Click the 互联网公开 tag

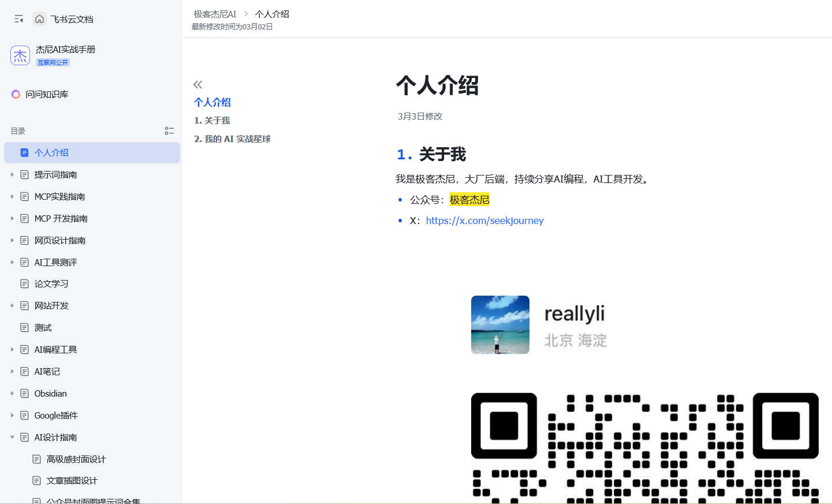point(53,62)
